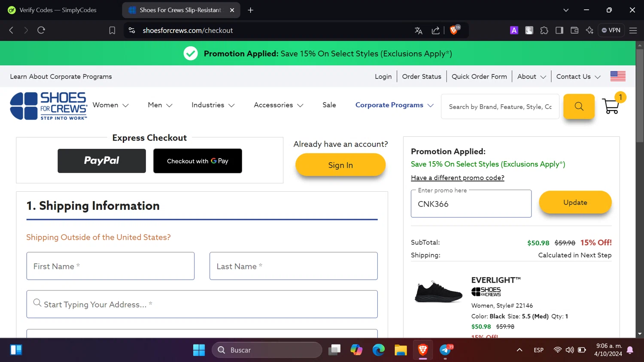Open browser main menu icon
Image resolution: width=644 pixels, height=362 pixels.
tap(633, 30)
